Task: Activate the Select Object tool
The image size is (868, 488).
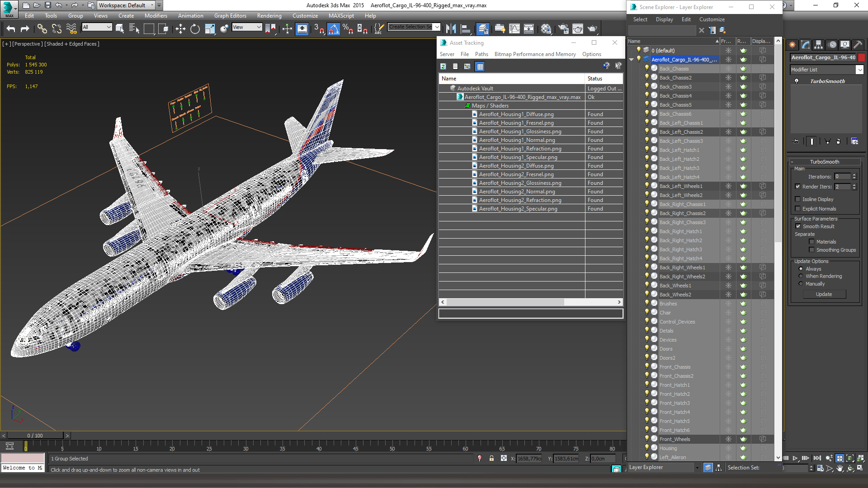Action: point(120,29)
